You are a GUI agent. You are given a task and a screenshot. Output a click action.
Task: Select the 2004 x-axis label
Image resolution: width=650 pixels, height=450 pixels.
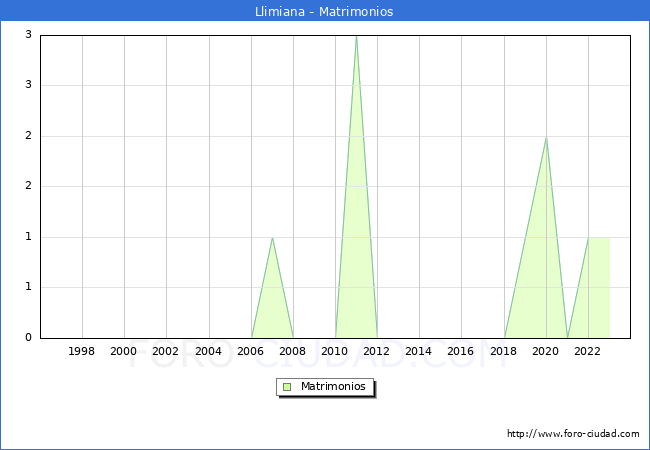pyautogui.click(x=208, y=351)
